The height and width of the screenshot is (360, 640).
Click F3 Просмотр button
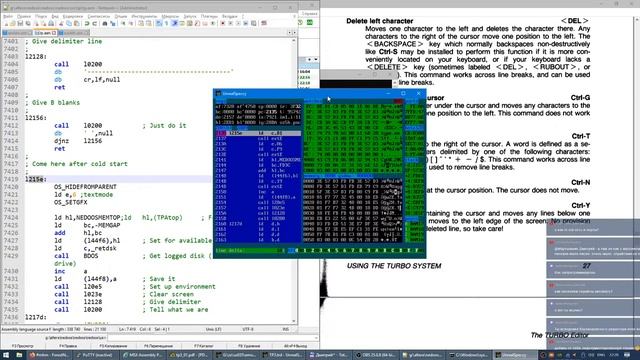point(23,346)
